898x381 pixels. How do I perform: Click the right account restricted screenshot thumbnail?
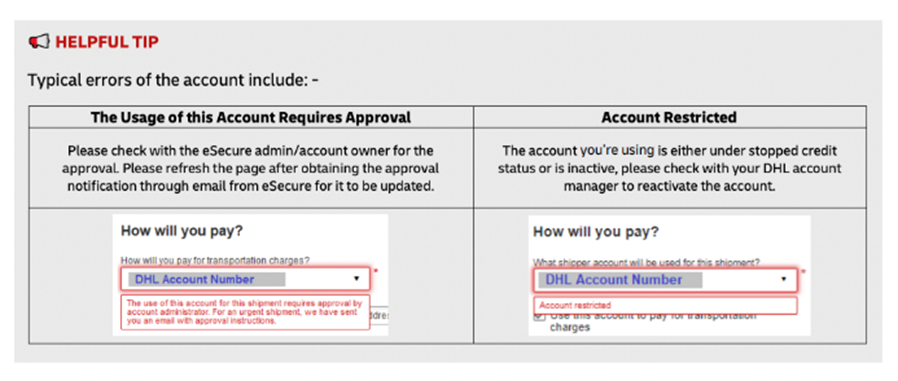(x=669, y=276)
